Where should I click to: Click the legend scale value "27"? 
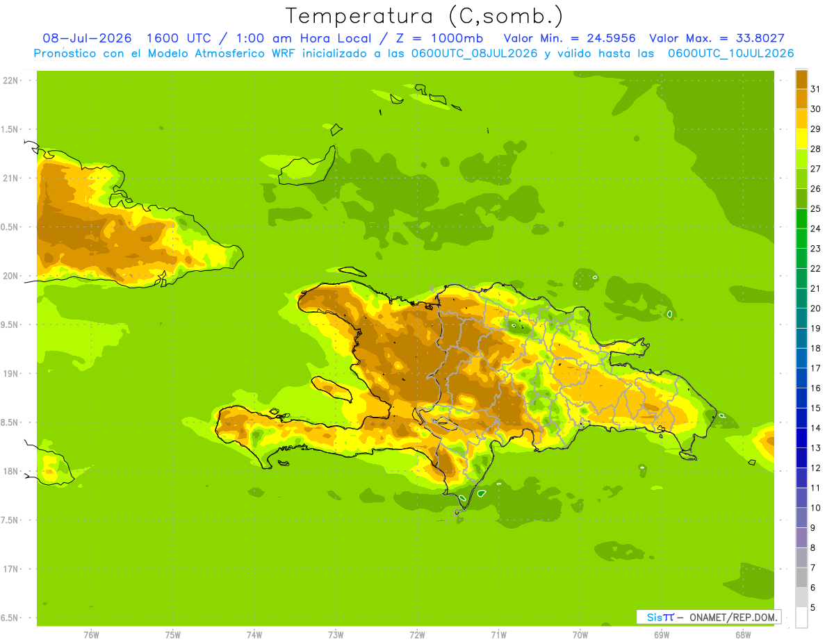[815, 169]
